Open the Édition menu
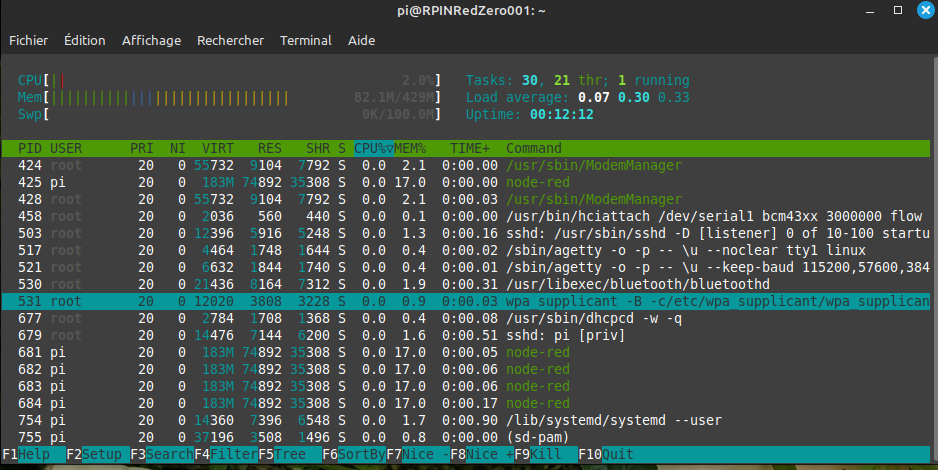 point(84,41)
